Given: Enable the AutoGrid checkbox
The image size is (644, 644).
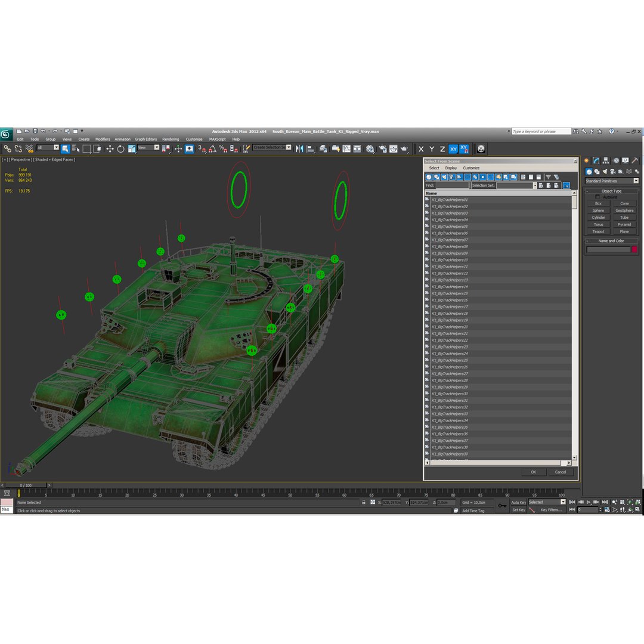Looking at the screenshot, I should [597, 197].
